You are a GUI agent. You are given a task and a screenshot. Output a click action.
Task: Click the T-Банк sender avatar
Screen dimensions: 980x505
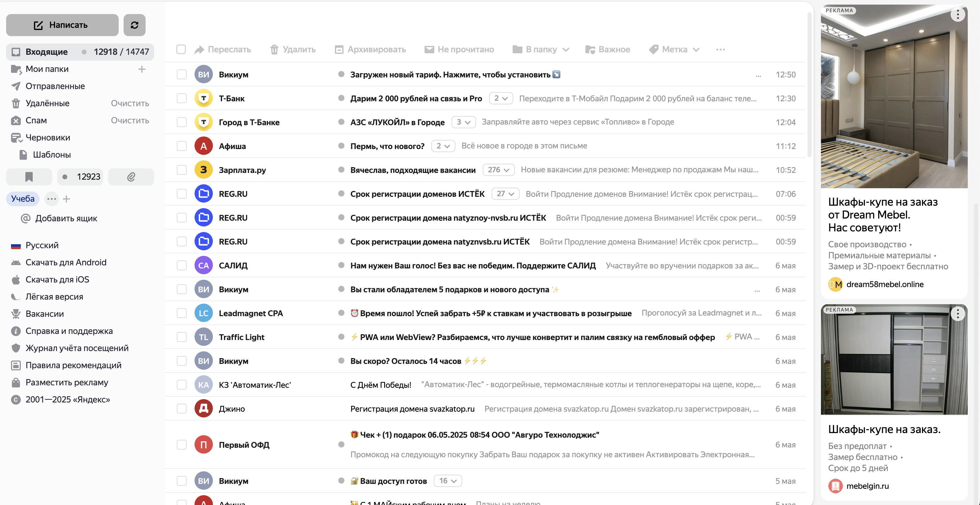(x=203, y=98)
